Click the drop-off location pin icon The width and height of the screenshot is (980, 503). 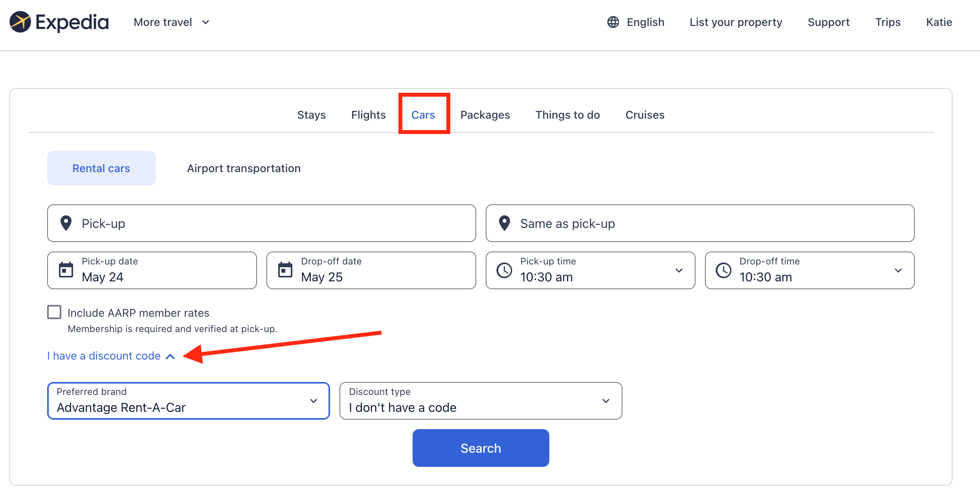click(504, 223)
